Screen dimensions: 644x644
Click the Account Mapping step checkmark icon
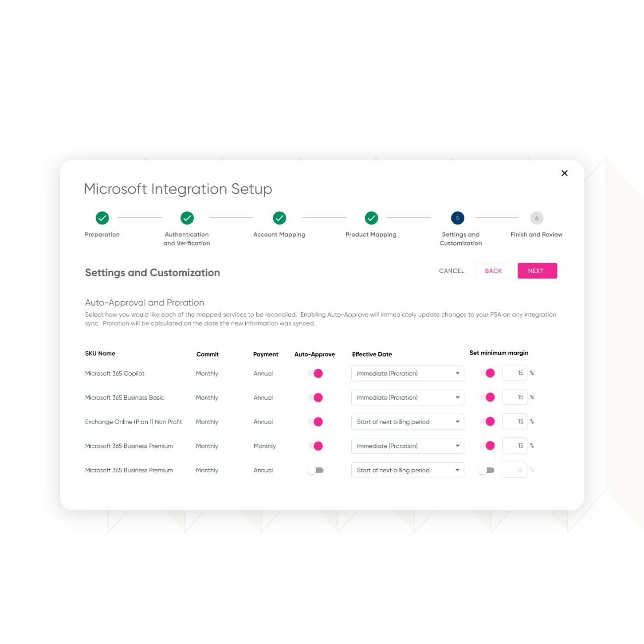[279, 218]
